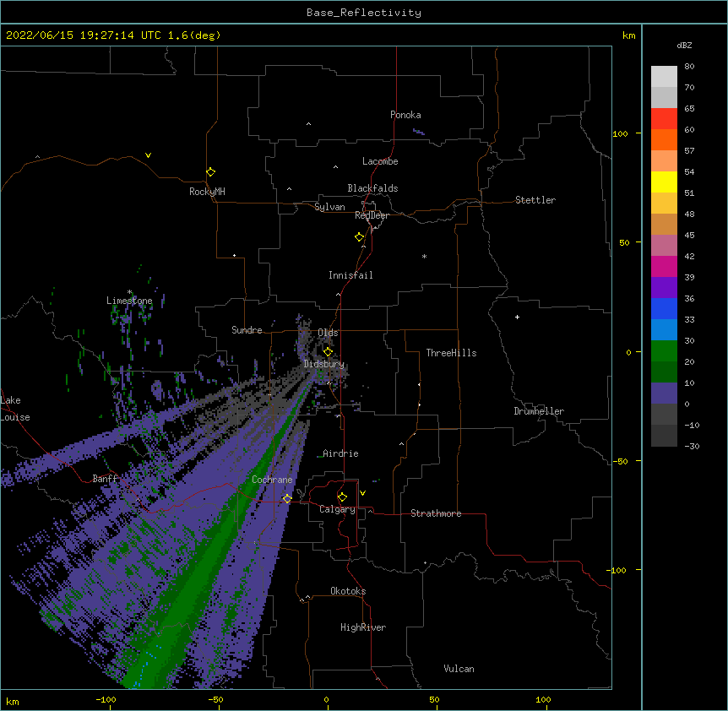
Task: Click the HighRiver label
Action: pos(363,627)
